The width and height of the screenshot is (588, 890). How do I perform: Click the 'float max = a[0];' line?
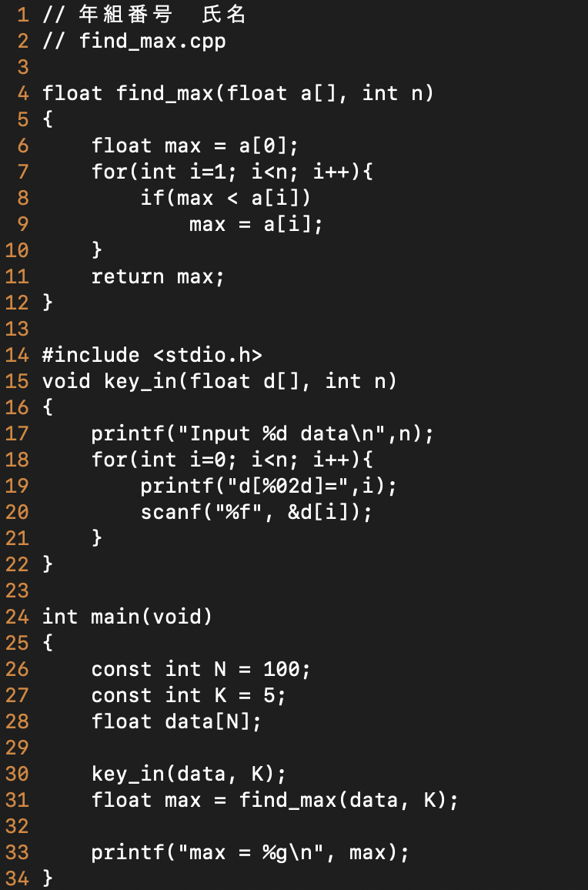click(x=195, y=146)
